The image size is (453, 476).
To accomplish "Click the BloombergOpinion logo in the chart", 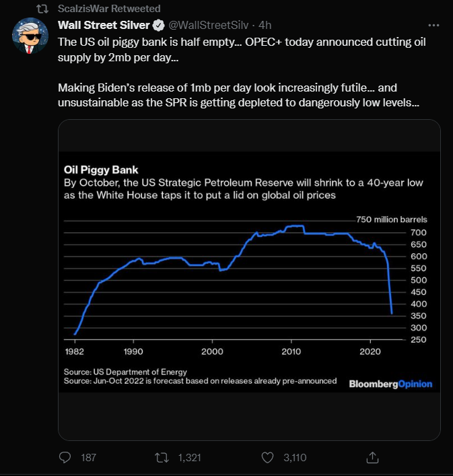I will (x=390, y=384).
